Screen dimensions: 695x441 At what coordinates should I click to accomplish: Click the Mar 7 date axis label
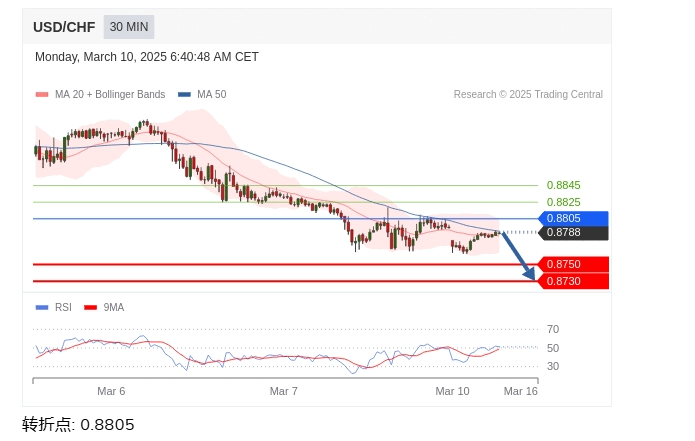tap(284, 391)
